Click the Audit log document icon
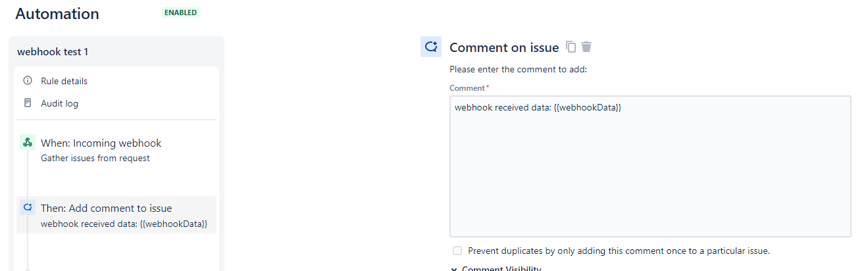The image size is (868, 271). point(28,103)
